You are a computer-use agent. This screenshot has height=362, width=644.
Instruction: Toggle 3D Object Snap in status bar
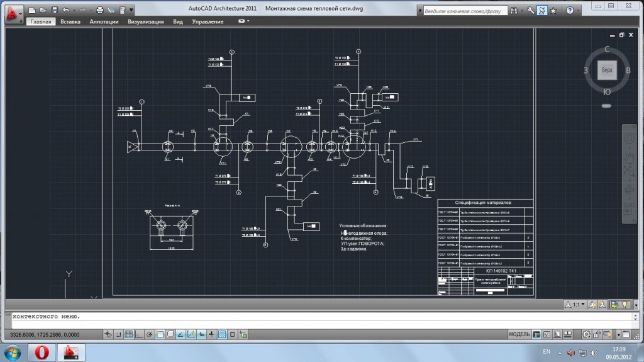coord(170,334)
